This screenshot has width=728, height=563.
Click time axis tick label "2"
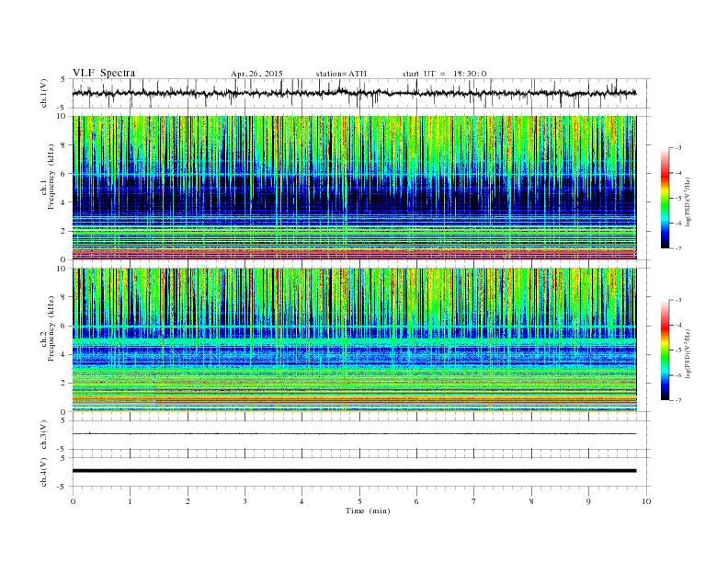188,501
